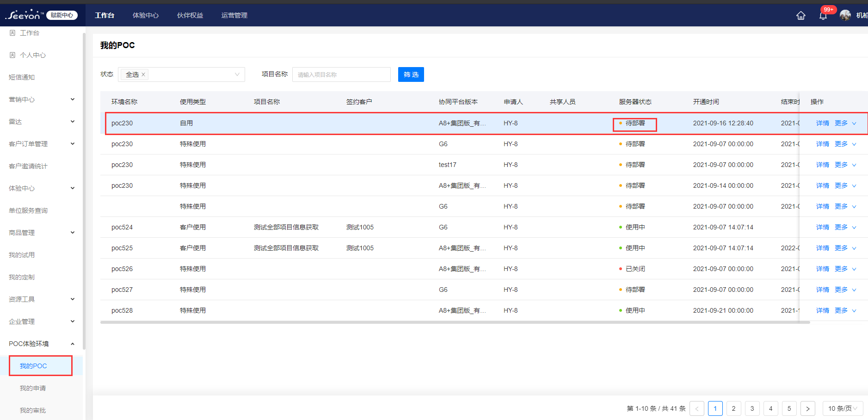Select current page 1 button

point(715,408)
